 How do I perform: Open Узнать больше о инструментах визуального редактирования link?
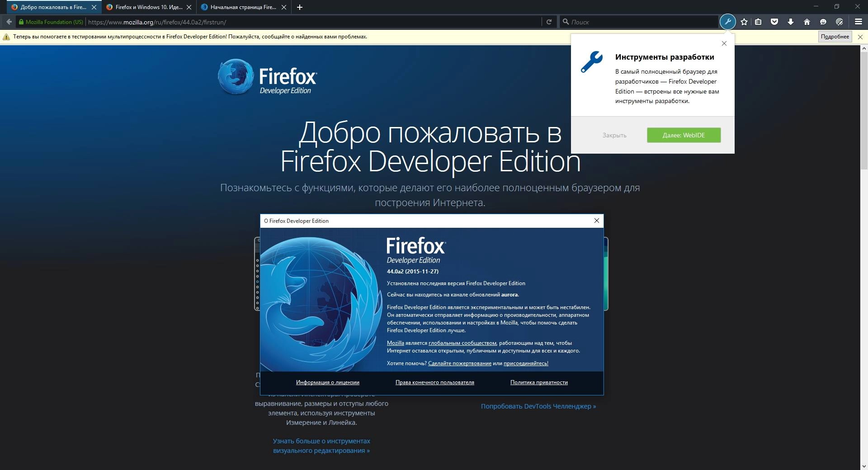click(x=321, y=446)
